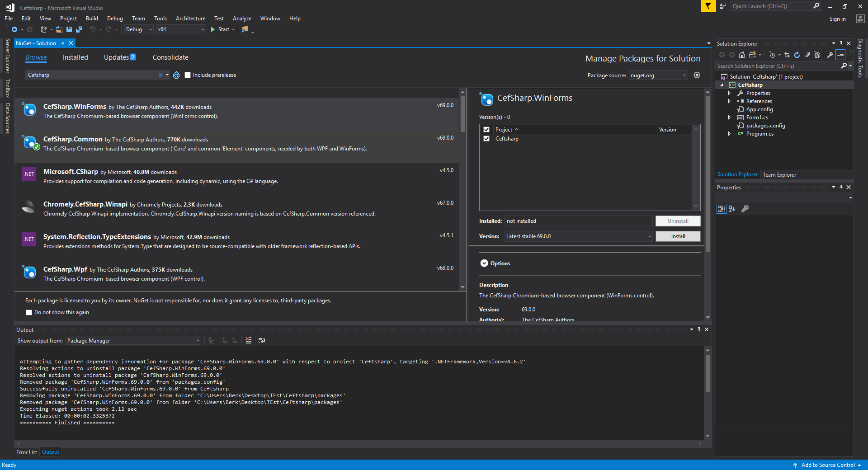
Task: Expand the Properties node in Solution Explorer
Action: pyautogui.click(x=729, y=93)
